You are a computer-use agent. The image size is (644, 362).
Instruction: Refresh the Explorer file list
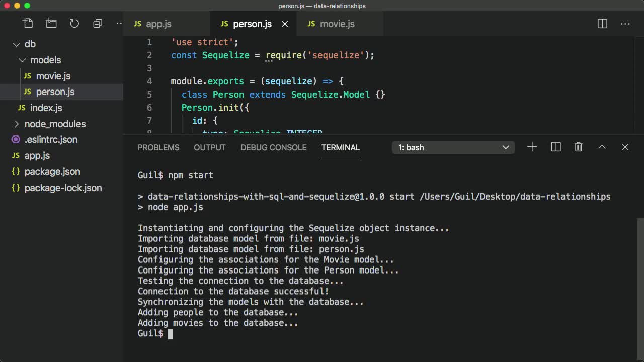74,23
